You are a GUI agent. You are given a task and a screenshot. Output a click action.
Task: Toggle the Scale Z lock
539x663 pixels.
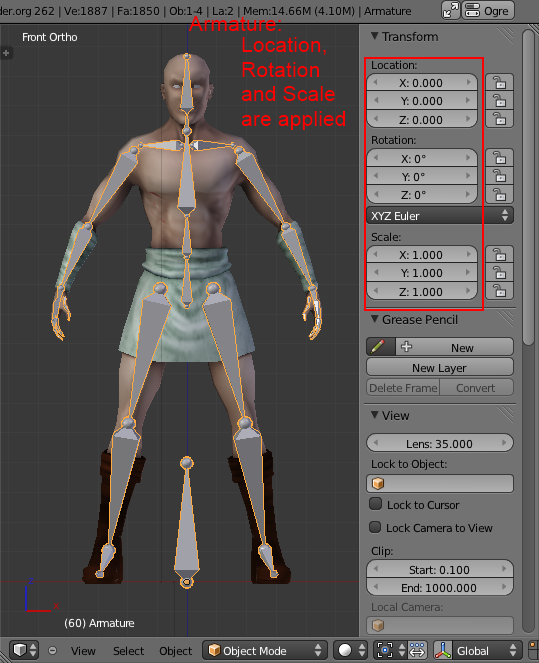tap(499, 291)
